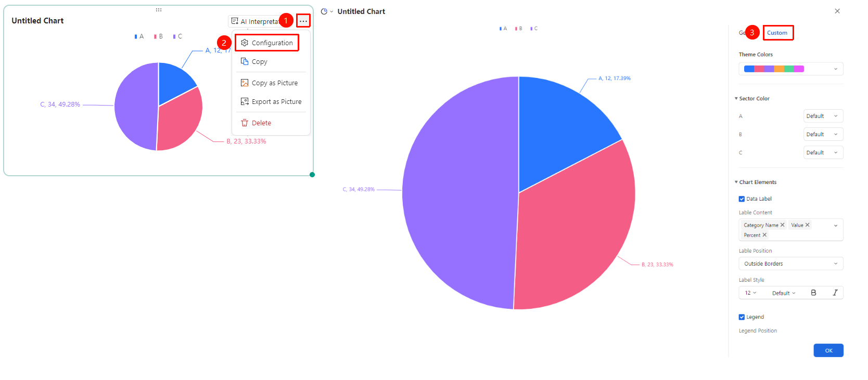Delete the chart via menu
The image size is (868, 380).
[x=256, y=123]
